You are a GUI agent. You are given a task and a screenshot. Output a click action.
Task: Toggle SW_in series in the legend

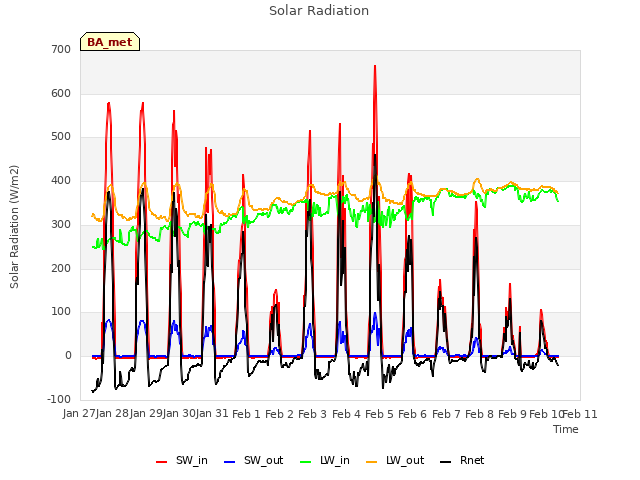point(182,461)
